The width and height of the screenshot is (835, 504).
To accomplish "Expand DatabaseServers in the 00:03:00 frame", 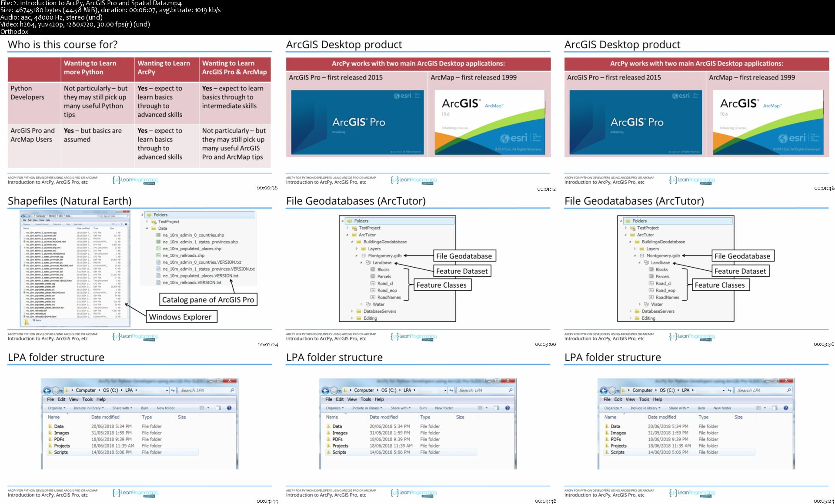I will pos(352,311).
